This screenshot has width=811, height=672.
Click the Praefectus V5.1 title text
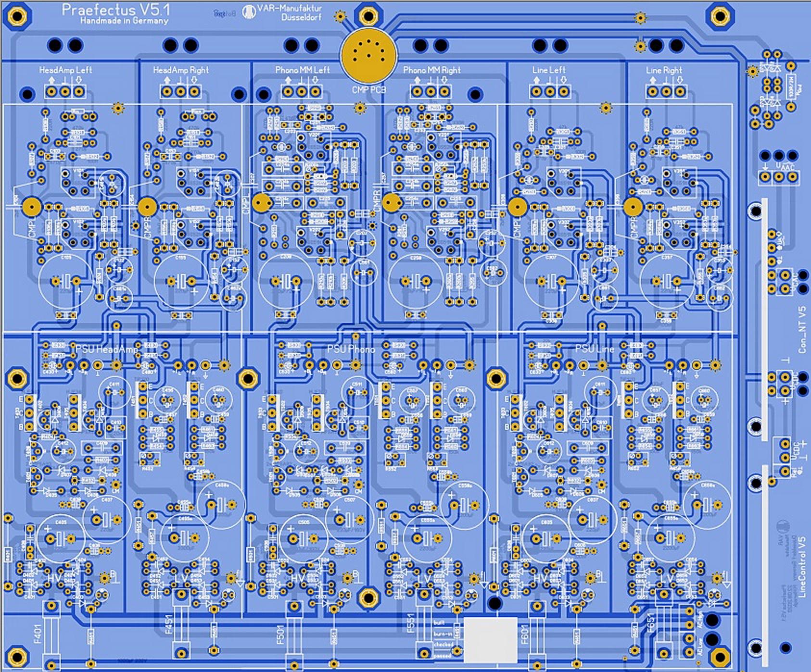115,10
